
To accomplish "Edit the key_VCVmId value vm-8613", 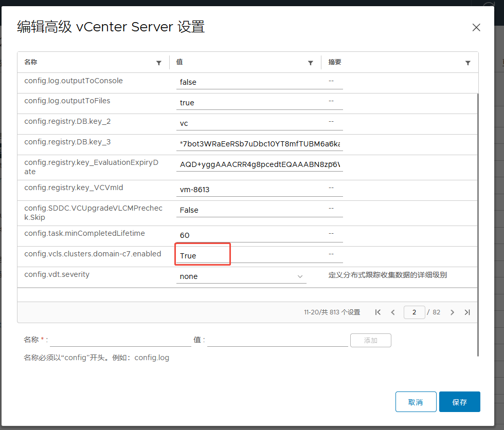I will pyautogui.click(x=259, y=190).
